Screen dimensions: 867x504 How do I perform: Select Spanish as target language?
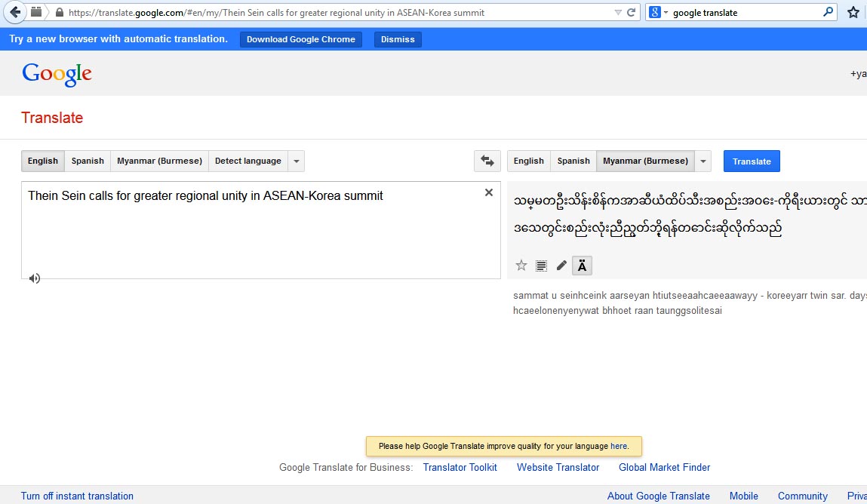pos(573,161)
